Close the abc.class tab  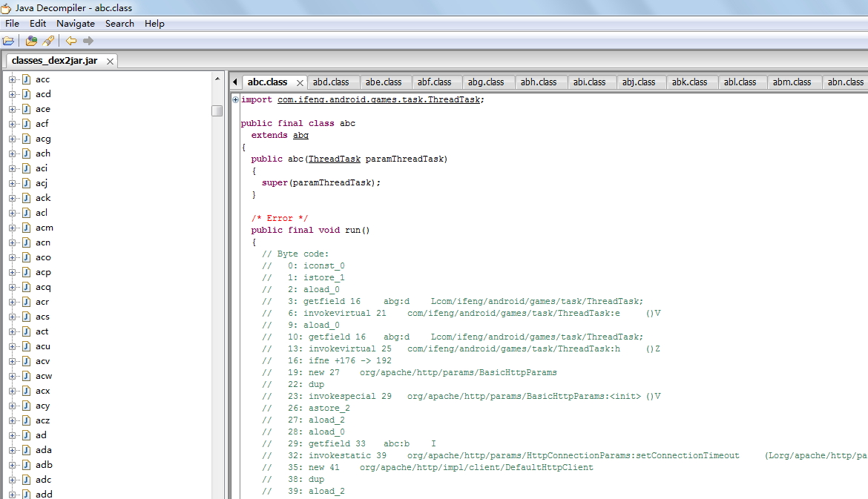pyautogui.click(x=300, y=82)
